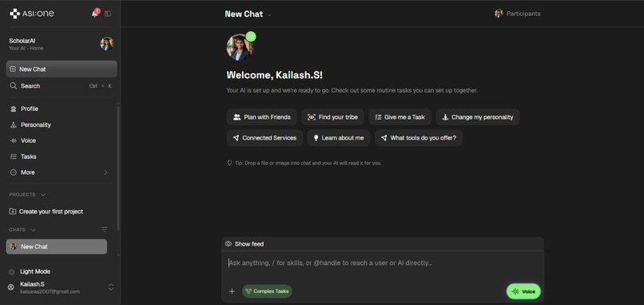Toggle the Complex Tasks chip

(x=267, y=291)
